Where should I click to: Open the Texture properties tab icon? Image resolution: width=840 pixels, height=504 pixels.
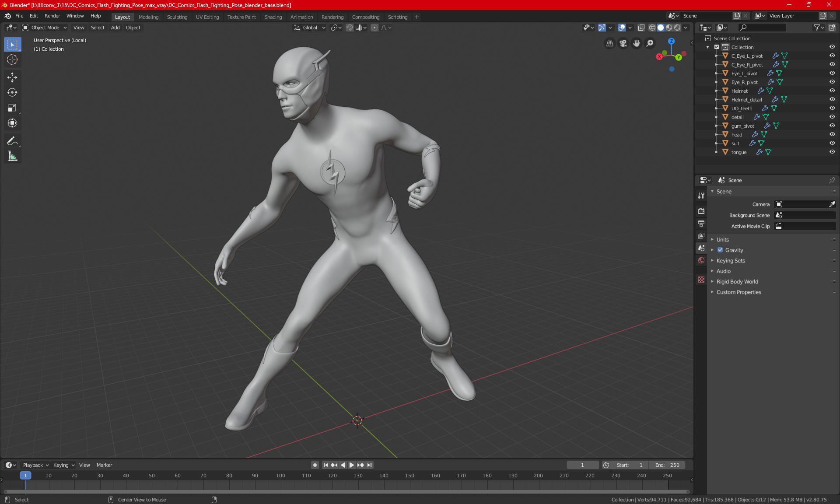[701, 280]
